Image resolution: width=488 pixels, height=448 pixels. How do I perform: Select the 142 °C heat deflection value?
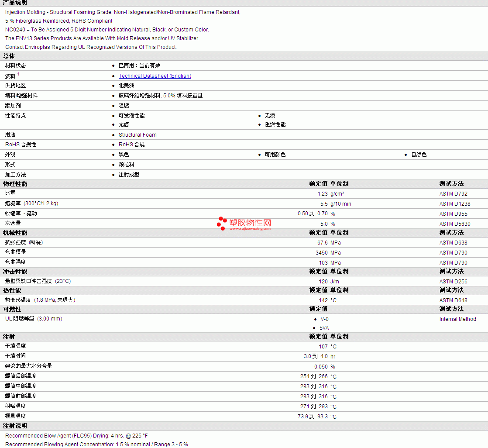327,300
